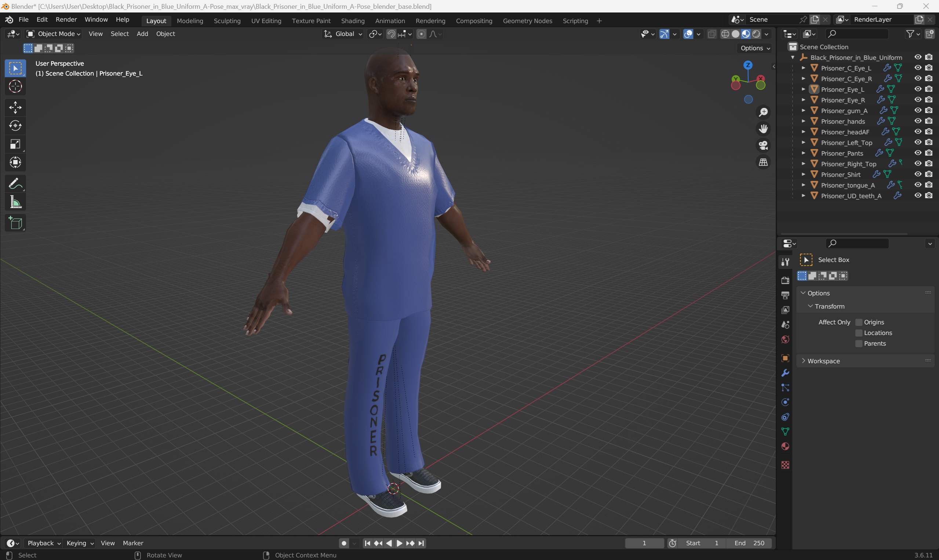Expand Prisoner_Eye_L tree item
Viewport: 939px width, 560px height.
[803, 90]
